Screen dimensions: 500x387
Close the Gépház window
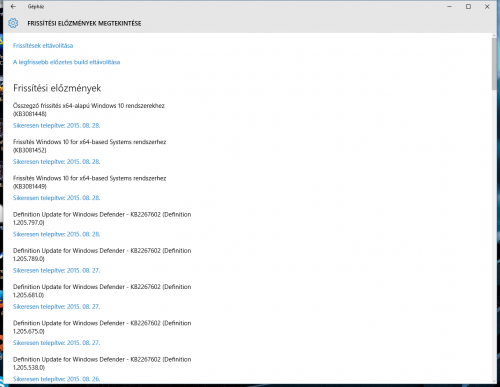click(487, 6)
